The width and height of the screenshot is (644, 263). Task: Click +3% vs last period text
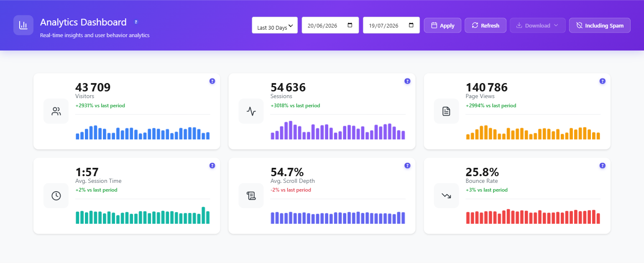(x=486, y=190)
